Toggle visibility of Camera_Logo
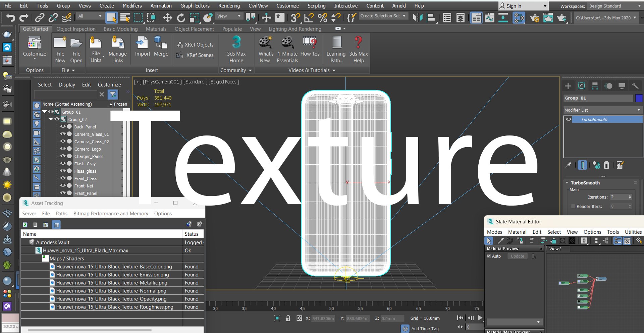 coord(63,149)
